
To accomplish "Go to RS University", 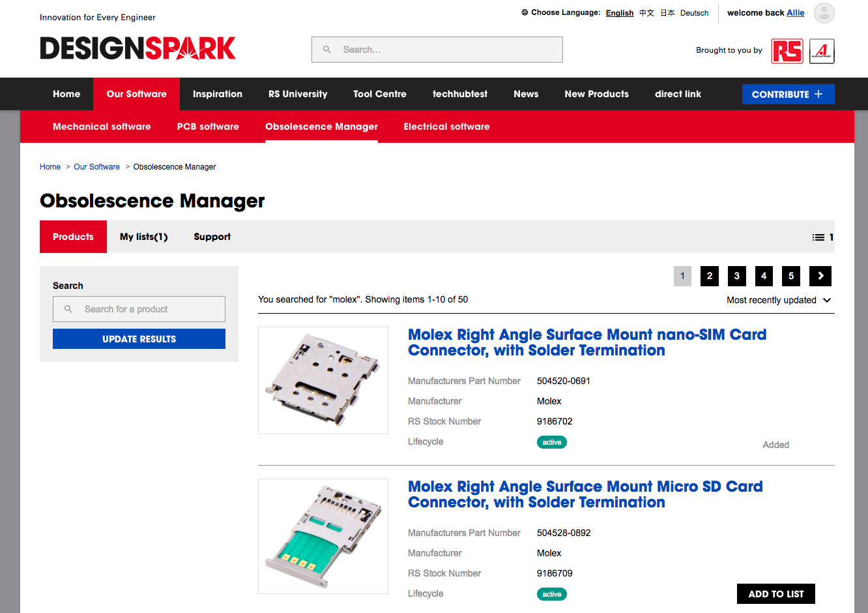I will 298,94.
